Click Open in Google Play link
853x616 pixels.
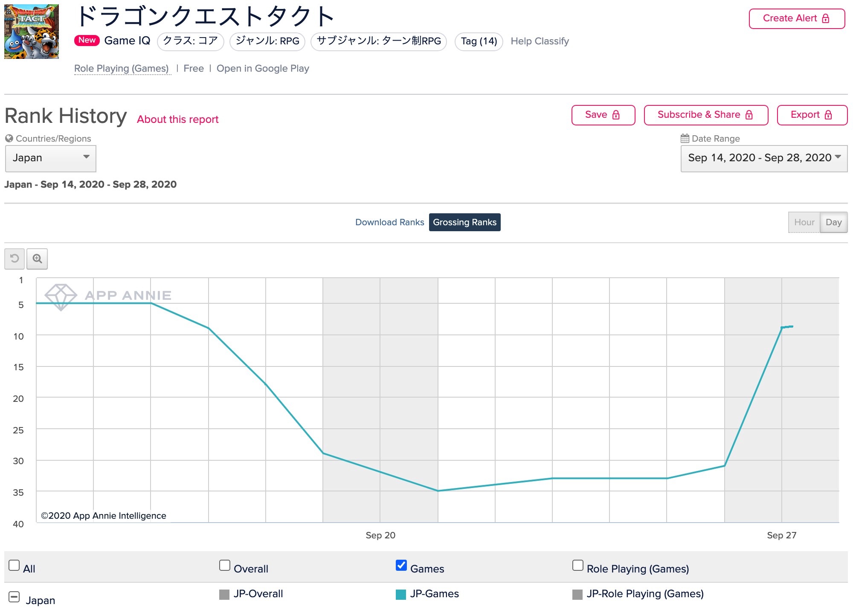263,68
